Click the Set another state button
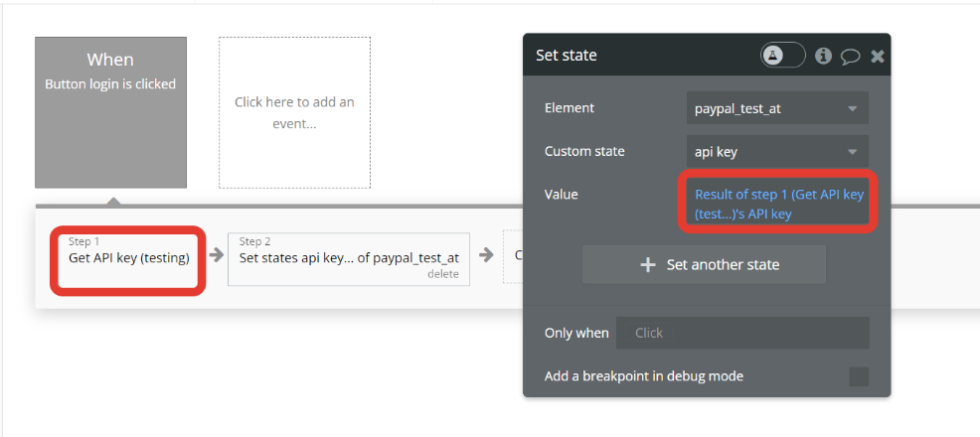Screen dimensions: 980x437 click(704, 264)
